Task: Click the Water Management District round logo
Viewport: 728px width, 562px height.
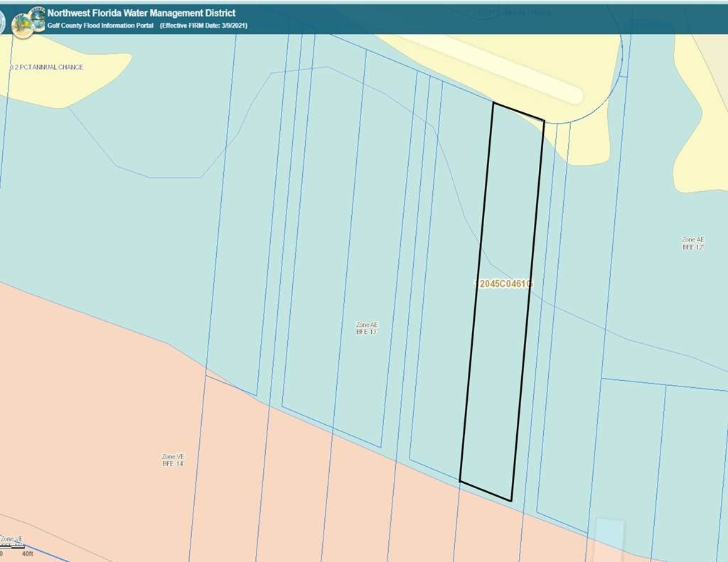Action: point(37,15)
